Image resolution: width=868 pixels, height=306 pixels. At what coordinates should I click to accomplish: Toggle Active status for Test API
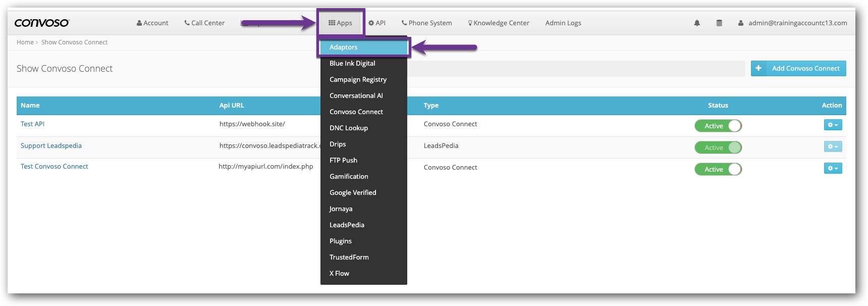[718, 126]
